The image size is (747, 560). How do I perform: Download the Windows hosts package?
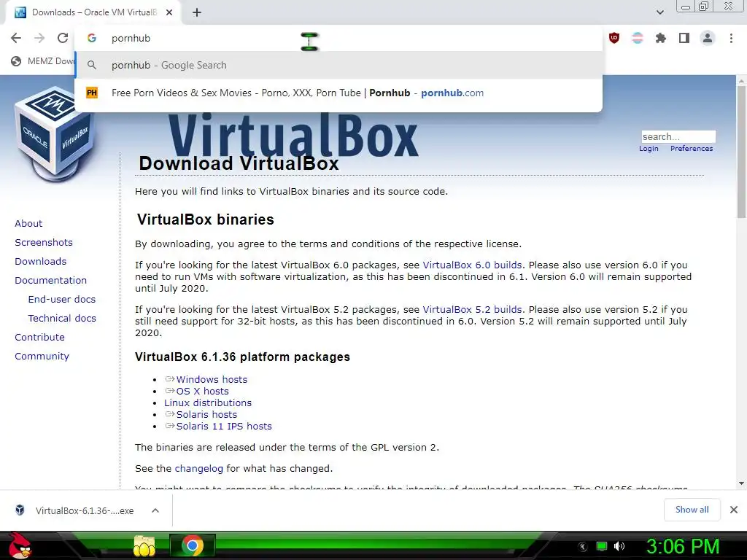[x=212, y=379]
